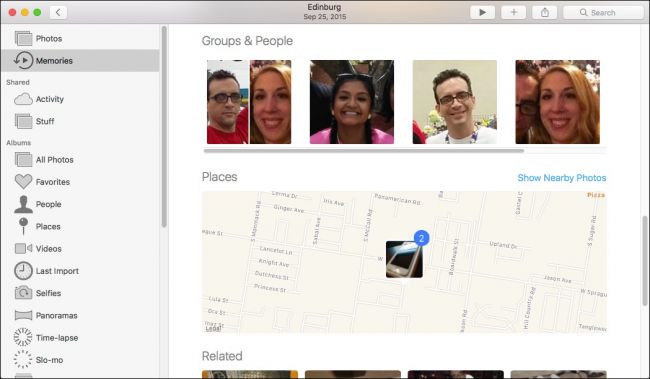Click the sidebar vertical scrollbar
This screenshot has height=379, width=650.
(164, 126)
